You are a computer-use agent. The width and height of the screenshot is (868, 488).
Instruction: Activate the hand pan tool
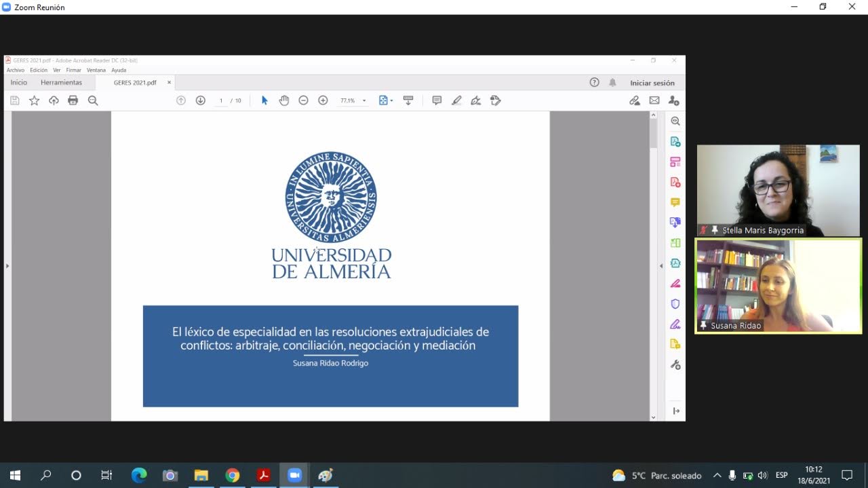point(284,100)
